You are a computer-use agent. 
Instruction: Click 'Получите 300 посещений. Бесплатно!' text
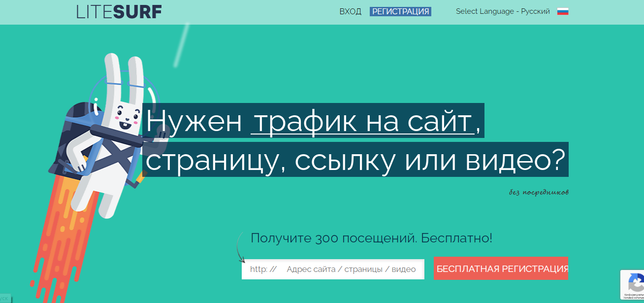[371, 238]
